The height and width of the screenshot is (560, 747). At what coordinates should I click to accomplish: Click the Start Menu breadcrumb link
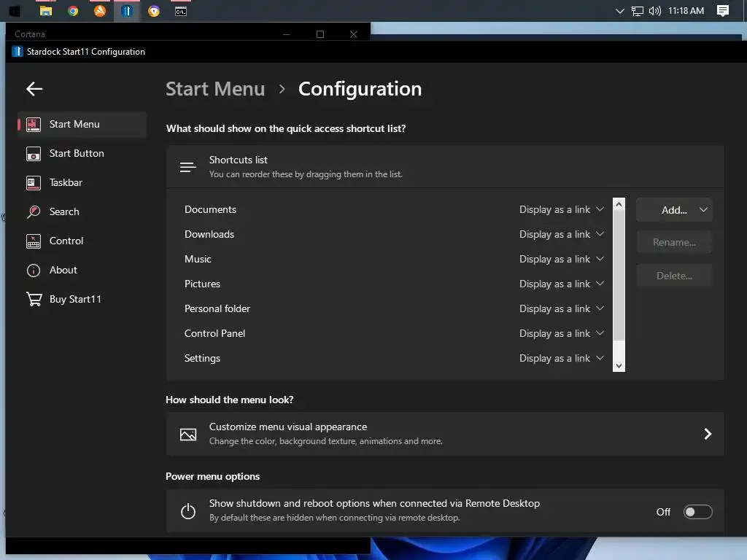215,89
